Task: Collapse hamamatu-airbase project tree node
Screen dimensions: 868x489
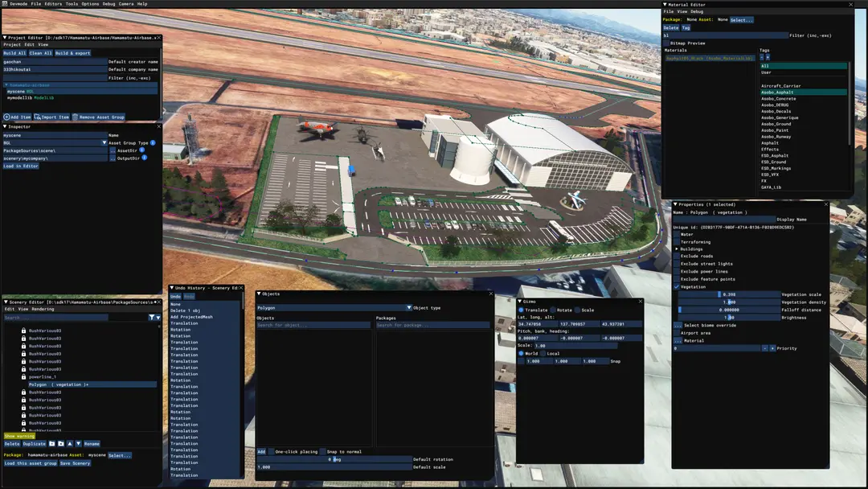Action: (6, 85)
